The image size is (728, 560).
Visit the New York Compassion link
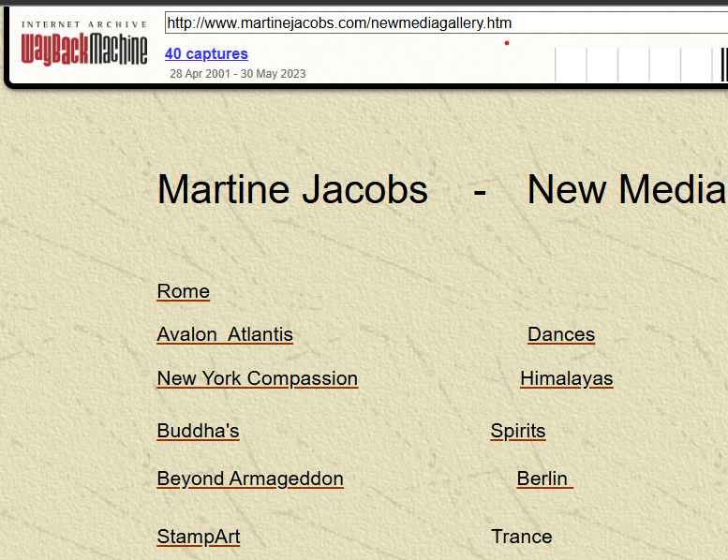click(257, 378)
